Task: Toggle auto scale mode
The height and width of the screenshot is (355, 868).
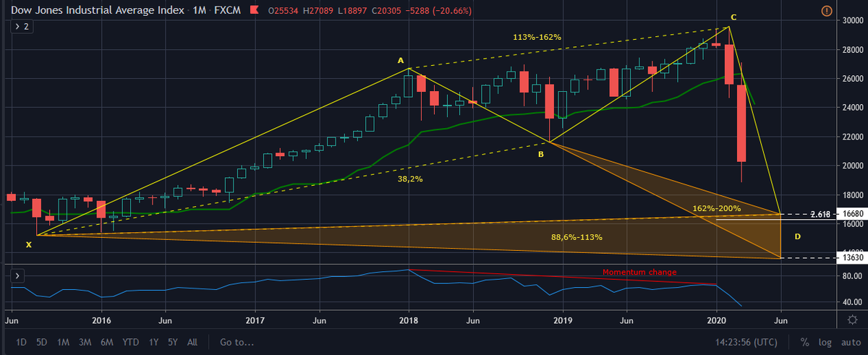Action: pos(851,342)
